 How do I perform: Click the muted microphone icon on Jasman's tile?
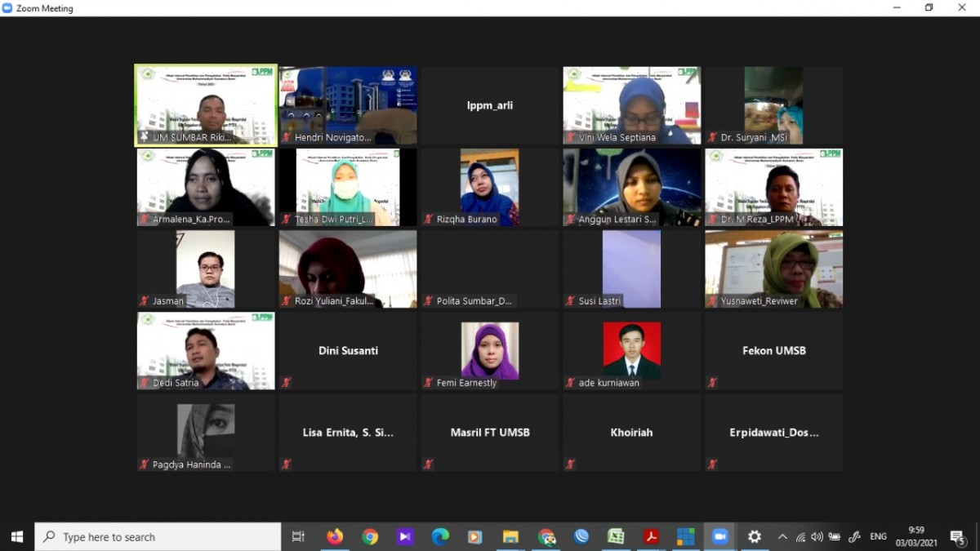point(145,301)
